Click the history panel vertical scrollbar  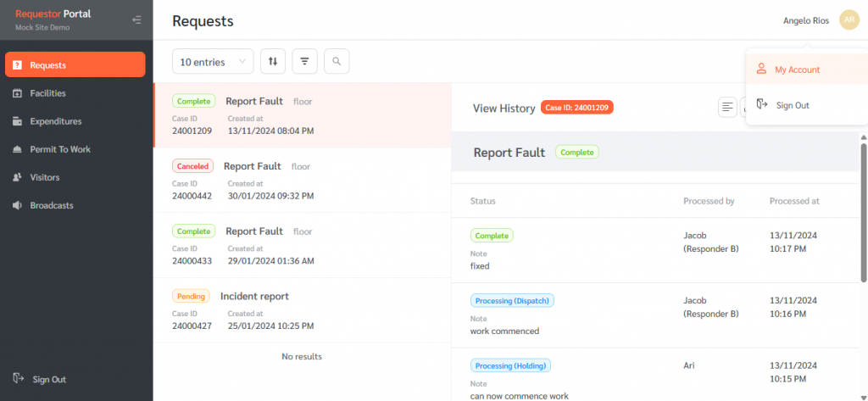click(863, 212)
